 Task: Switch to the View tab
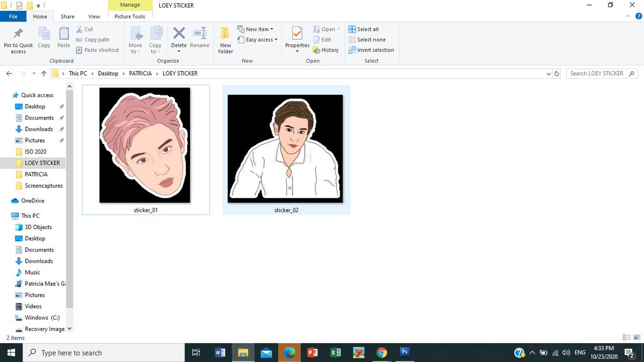click(94, 17)
